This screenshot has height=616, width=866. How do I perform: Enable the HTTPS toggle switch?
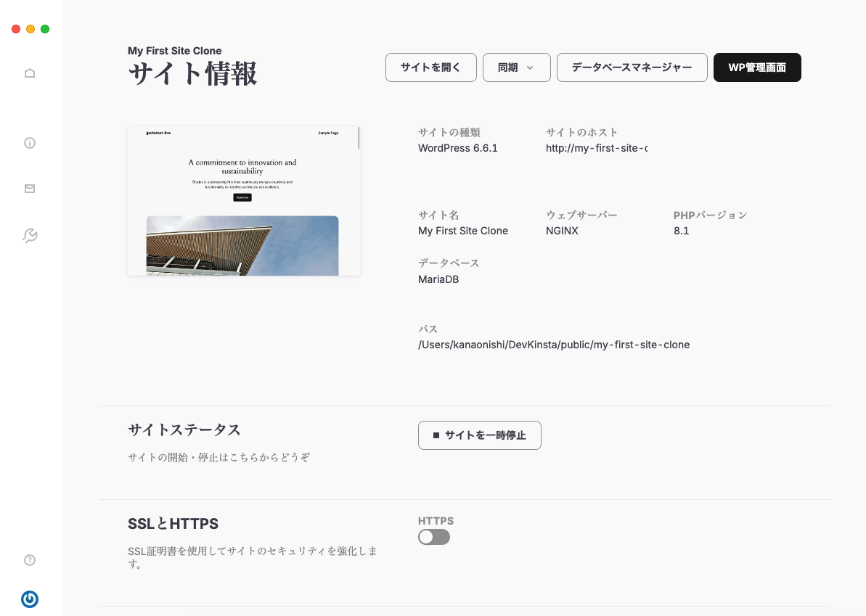pyautogui.click(x=433, y=536)
